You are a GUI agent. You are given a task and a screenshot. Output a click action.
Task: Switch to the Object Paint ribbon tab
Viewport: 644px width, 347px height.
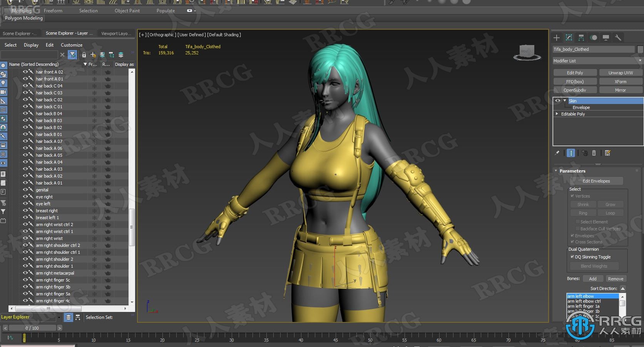coord(127,11)
